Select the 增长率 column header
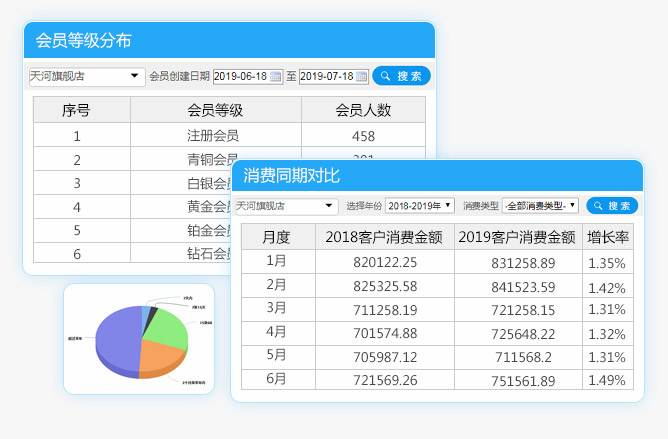This screenshot has height=439, width=668. 608,237
